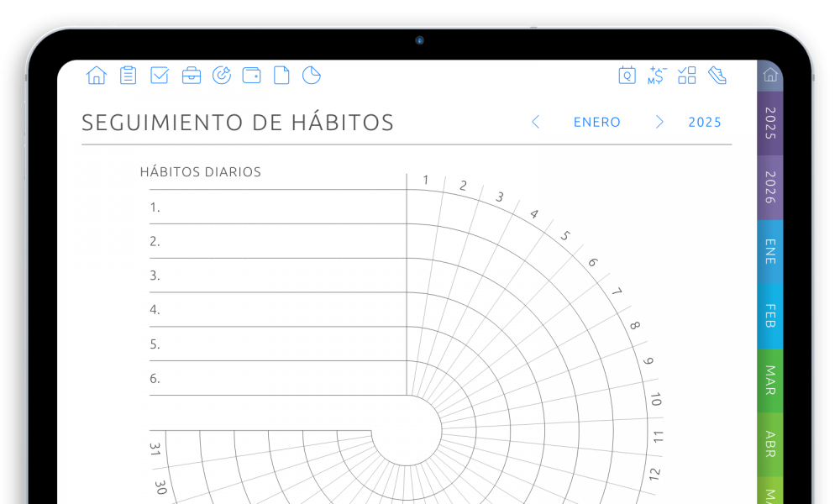The height and width of the screenshot is (504, 840).
Task: Click day 1 label on the tracker wheel
Action: click(425, 180)
